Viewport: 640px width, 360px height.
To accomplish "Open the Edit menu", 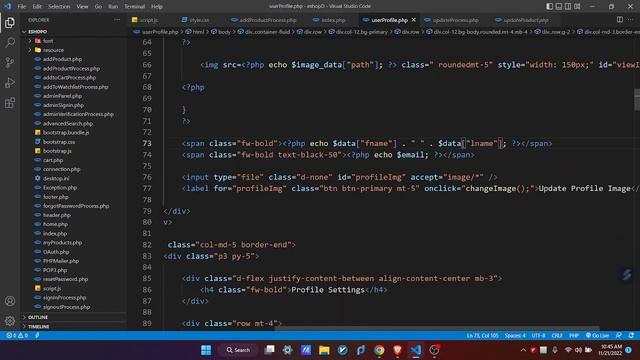I will [37, 7].
